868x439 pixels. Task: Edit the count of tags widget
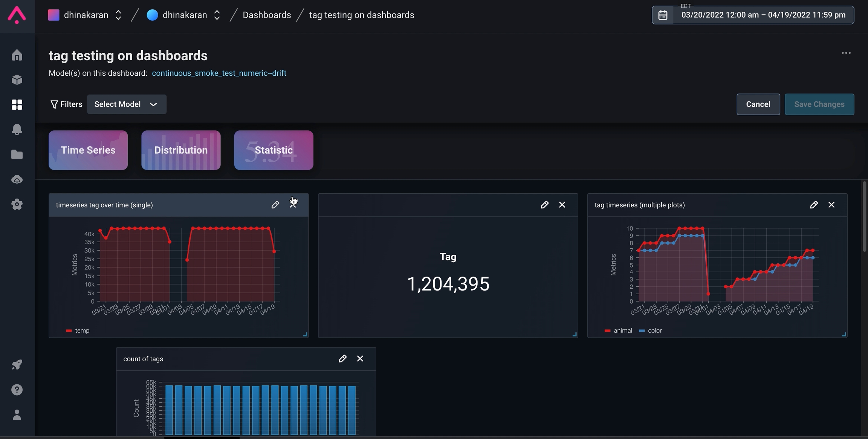(342, 359)
